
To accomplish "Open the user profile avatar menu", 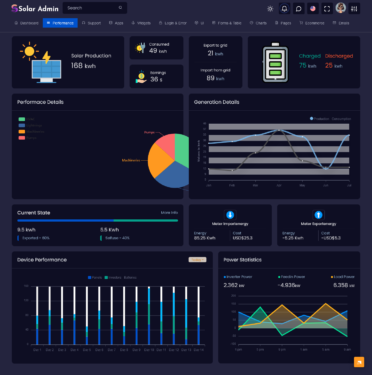I will (x=341, y=8).
